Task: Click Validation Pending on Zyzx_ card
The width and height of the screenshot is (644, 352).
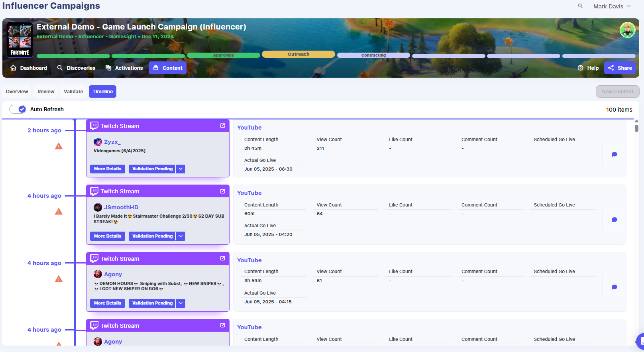Action: [x=152, y=169]
